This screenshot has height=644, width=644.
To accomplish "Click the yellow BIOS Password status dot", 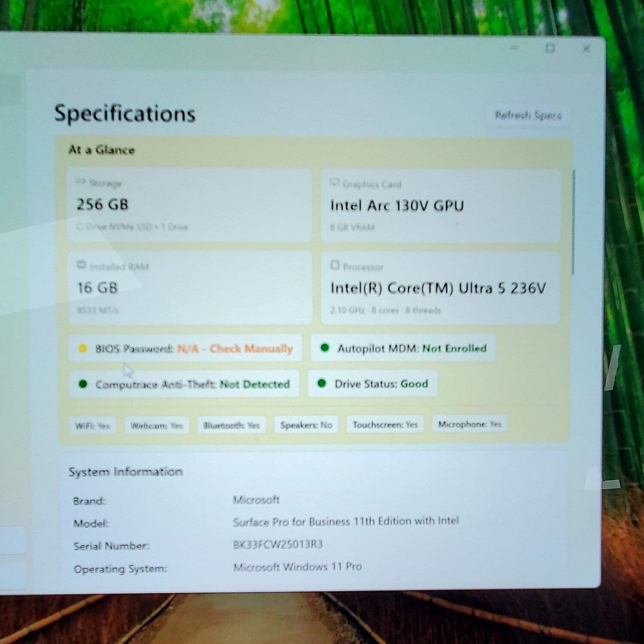I will (x=83, y=348).
